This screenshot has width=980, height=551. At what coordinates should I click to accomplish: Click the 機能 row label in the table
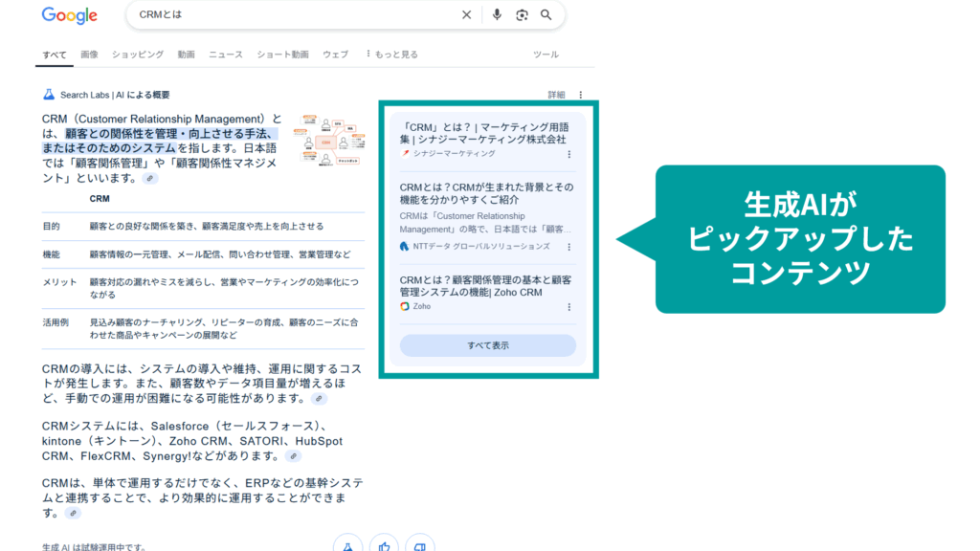point(52,254)
